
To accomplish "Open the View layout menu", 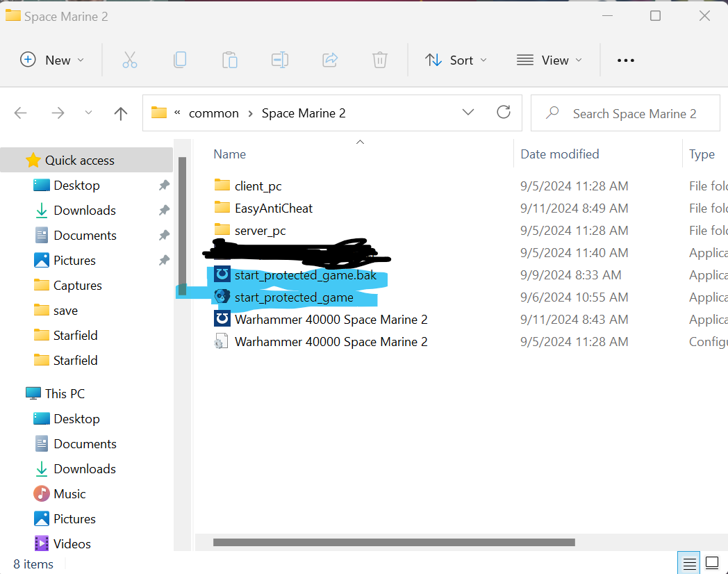I will coord(549,60).
